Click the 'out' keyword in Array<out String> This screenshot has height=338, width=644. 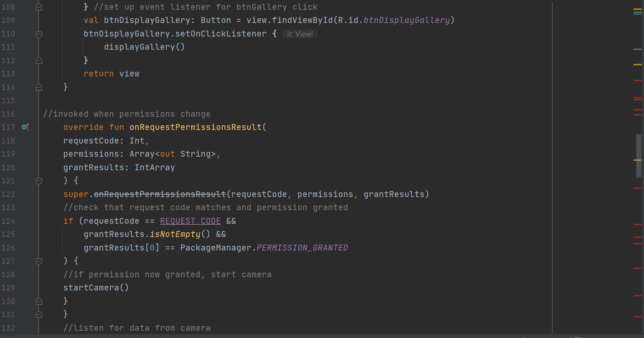pos(168,154)
